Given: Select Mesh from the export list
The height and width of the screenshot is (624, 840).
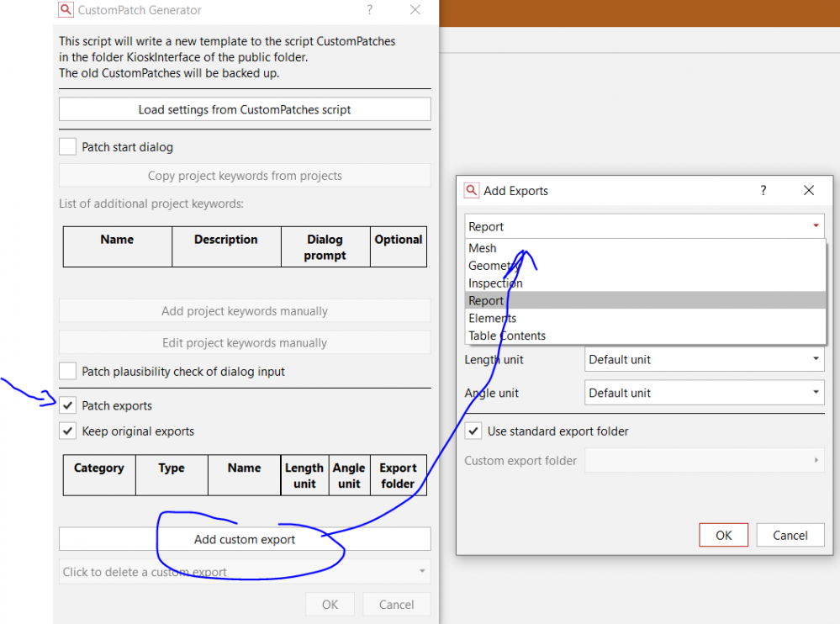Looking at the screenshot, I should pyautogui.click(x=483, y=248).
